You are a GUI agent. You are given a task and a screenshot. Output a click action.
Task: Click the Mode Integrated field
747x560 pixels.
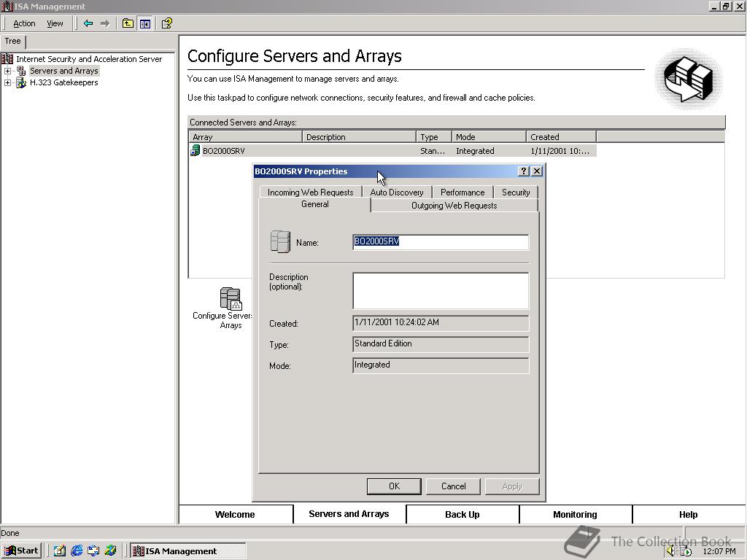coord(441,365)
